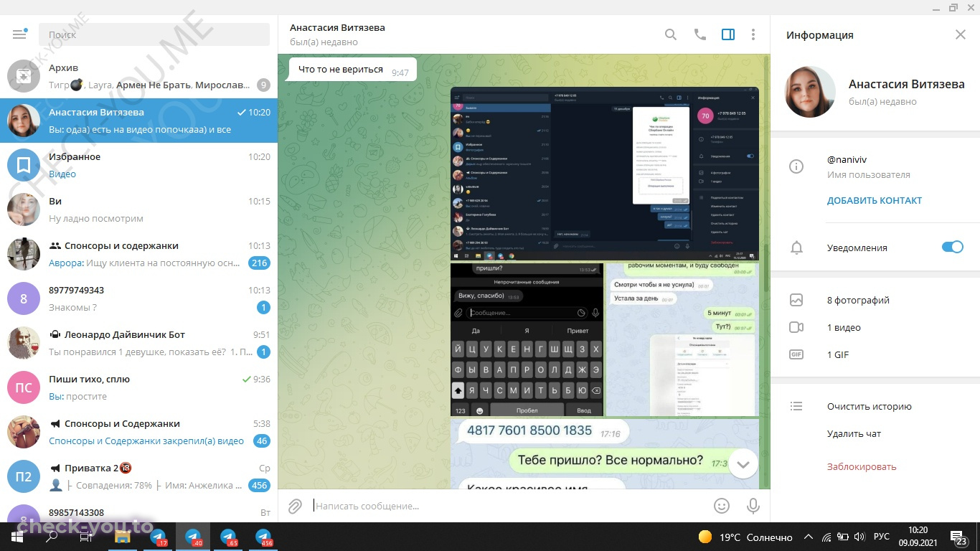Image resolution: width=980 pixels, height=551 pixels.
Task: Open the Спонсоры и содержанки group with 216 unread
Action: tap(138, 254)
